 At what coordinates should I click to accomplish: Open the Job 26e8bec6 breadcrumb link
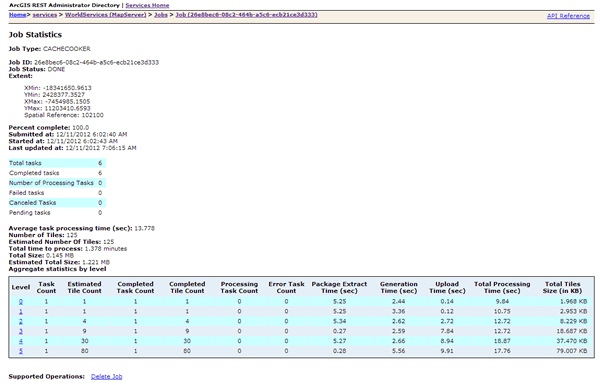246,15
